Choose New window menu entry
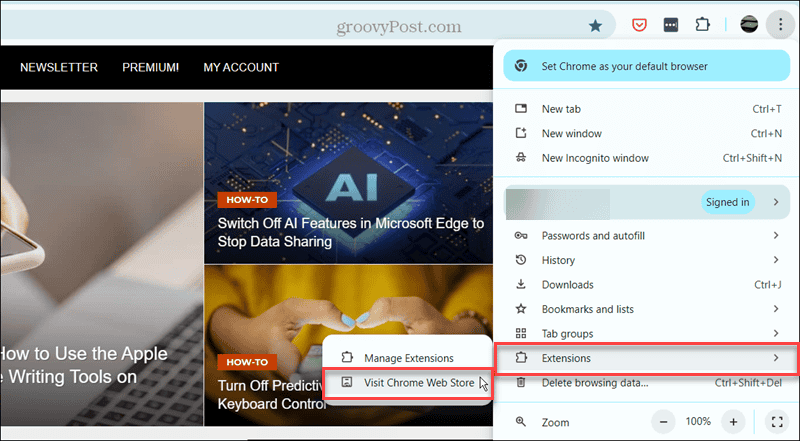800x441 pixels. 647,133
